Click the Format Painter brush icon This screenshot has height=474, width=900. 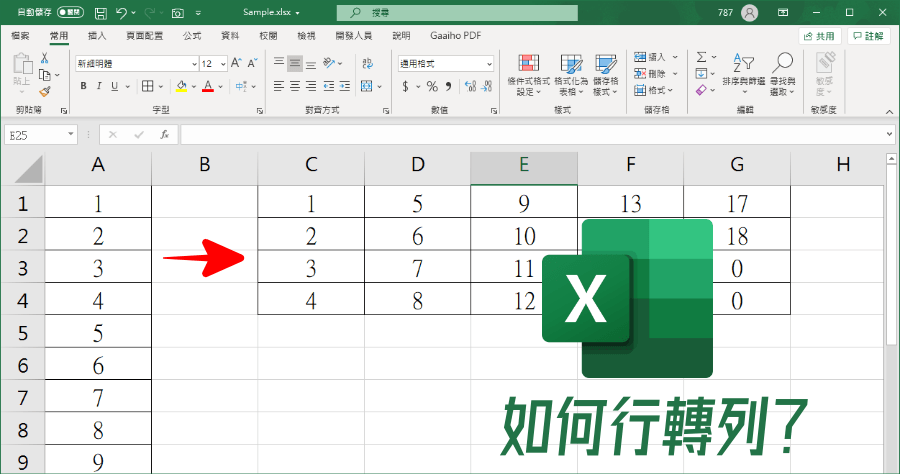(45, 91)
